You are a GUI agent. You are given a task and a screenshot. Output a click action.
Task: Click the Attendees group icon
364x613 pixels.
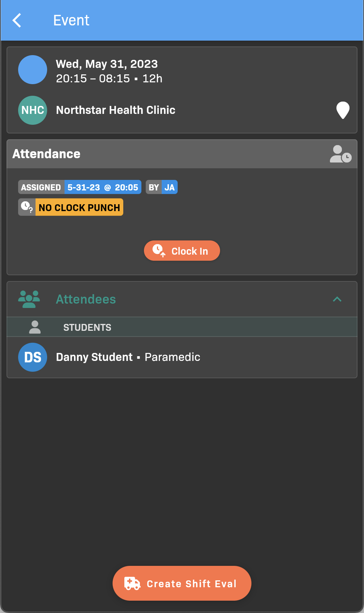click(29, 299)
